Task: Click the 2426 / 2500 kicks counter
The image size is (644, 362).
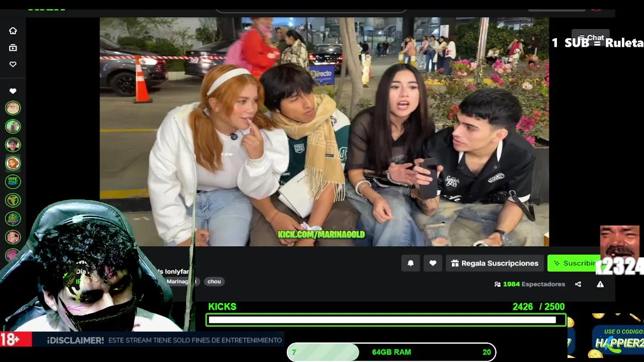Action: click(x=538, y=307)
